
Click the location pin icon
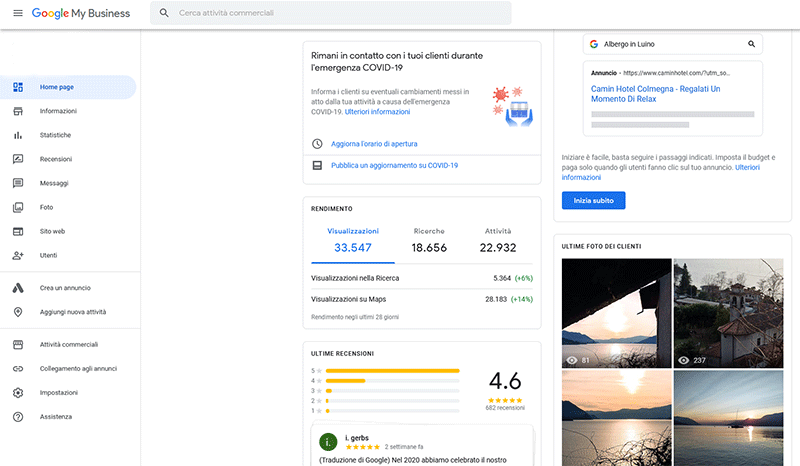point(18,312)
